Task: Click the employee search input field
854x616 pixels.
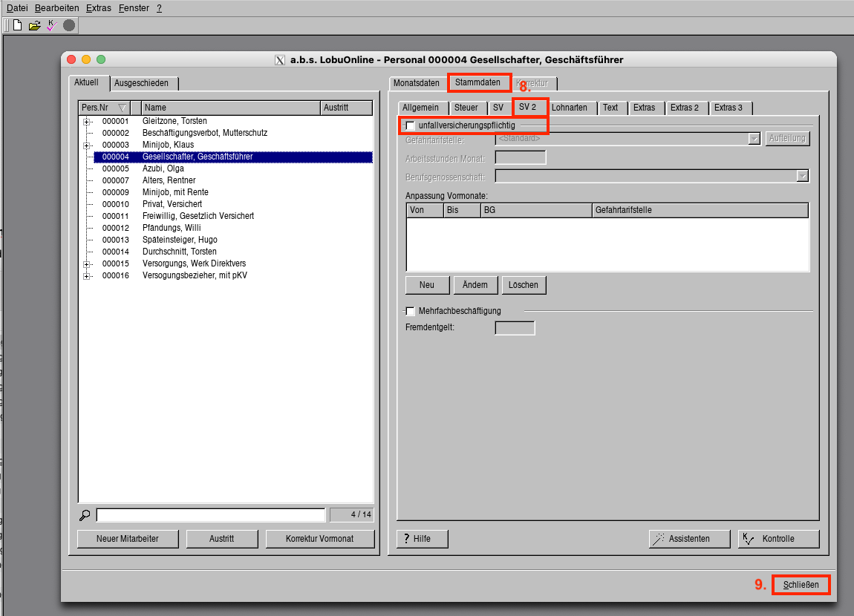Action: tap(211, 515)
